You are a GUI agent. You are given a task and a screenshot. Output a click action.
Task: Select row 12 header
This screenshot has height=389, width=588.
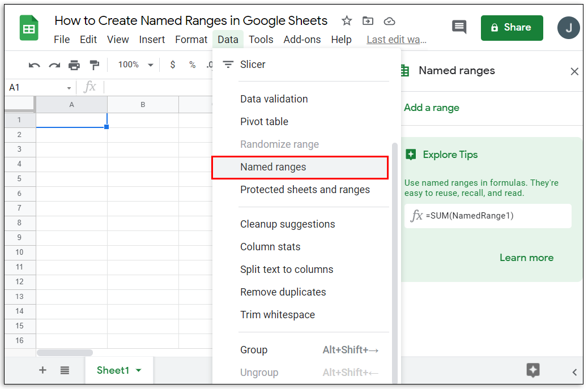tap(20, 282)
